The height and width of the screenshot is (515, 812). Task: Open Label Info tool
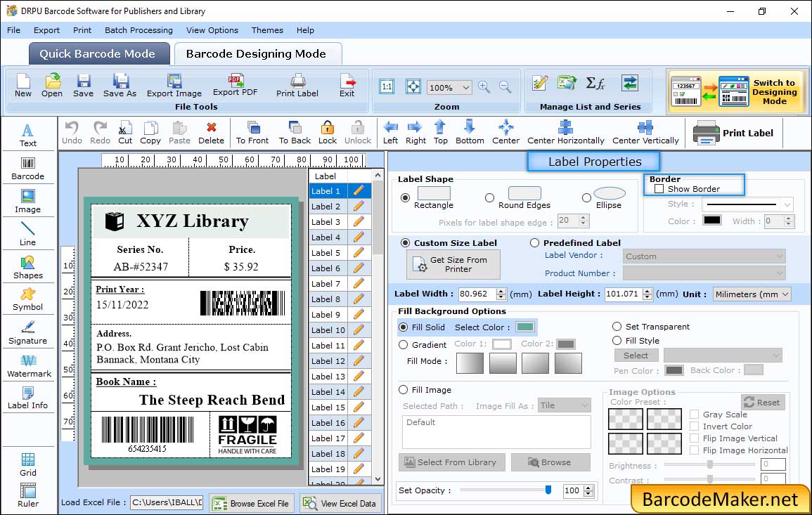point(28,398)
